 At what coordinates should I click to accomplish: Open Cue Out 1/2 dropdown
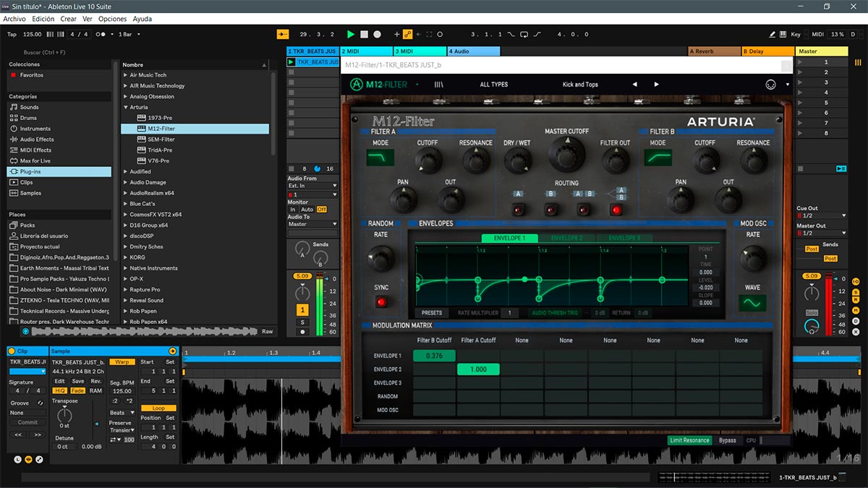(821, 215)
